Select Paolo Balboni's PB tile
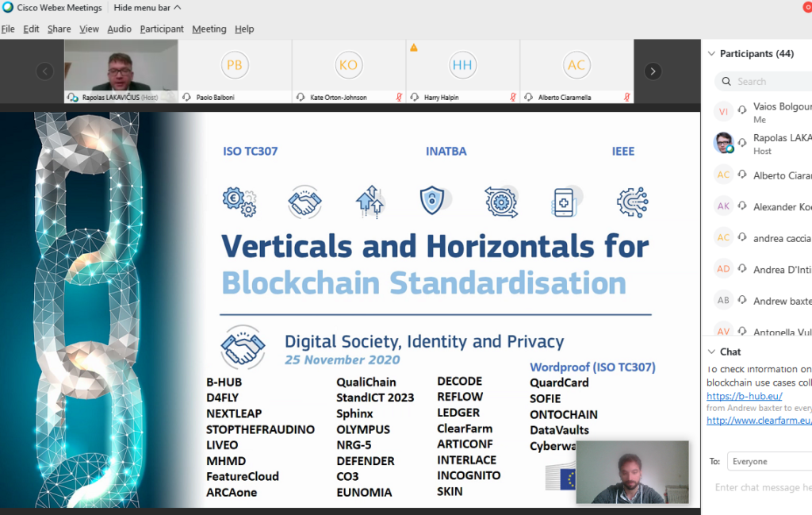Image resolution: width=812 pixels, height=515 pixels. [235, 71]
